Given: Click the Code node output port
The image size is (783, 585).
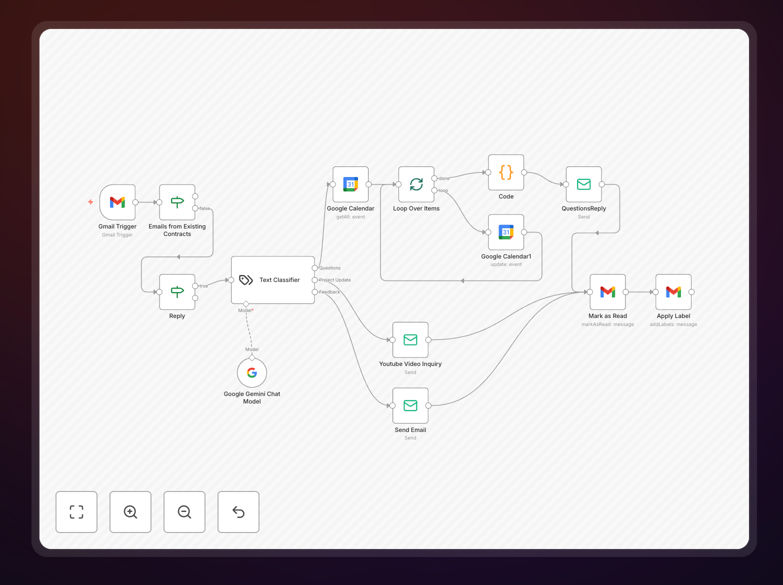Looking at the screenshot, I should (524, 172).
